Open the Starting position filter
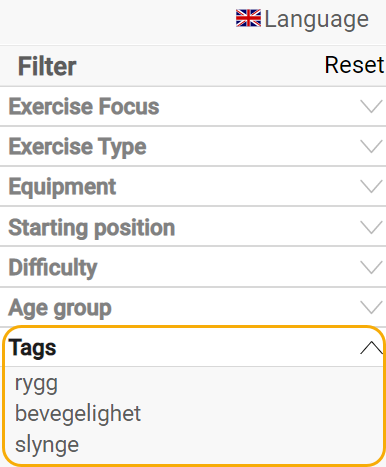386x467 pixels. [x=193, y=227]
